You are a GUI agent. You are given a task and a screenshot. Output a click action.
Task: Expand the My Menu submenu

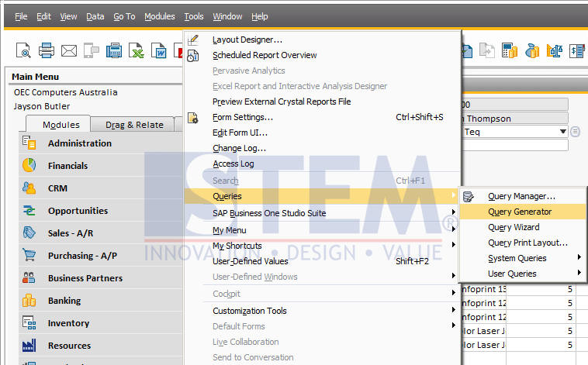pos(323,230)
